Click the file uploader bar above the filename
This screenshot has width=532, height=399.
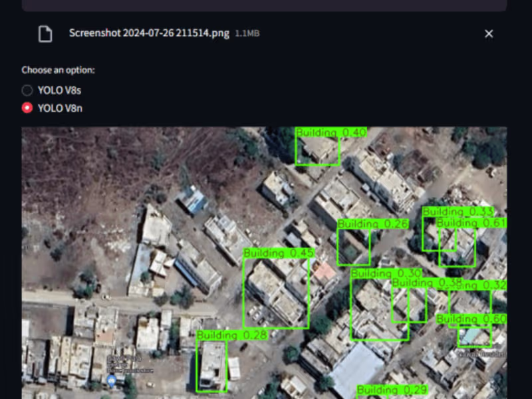tap(264, 5)
